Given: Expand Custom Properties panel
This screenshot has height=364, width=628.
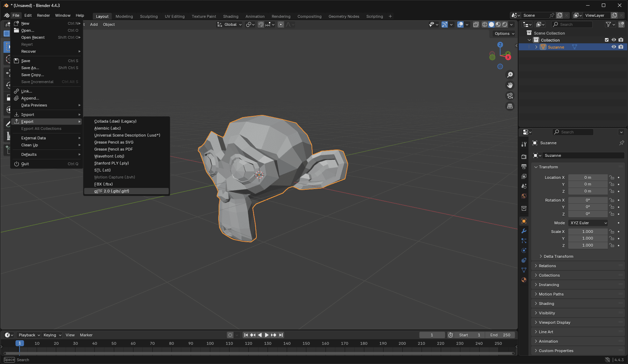Looking at the screenshot, I should pos(578,351).
